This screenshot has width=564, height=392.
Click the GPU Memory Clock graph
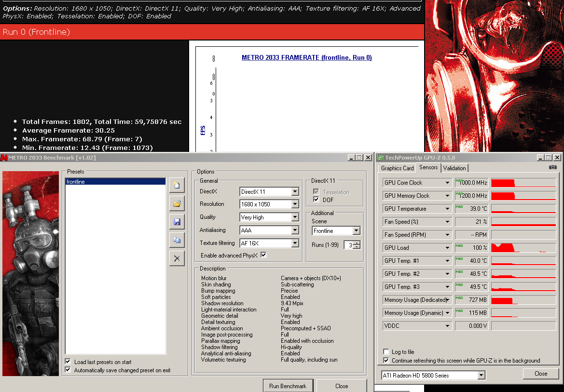[x=523, y=196]
